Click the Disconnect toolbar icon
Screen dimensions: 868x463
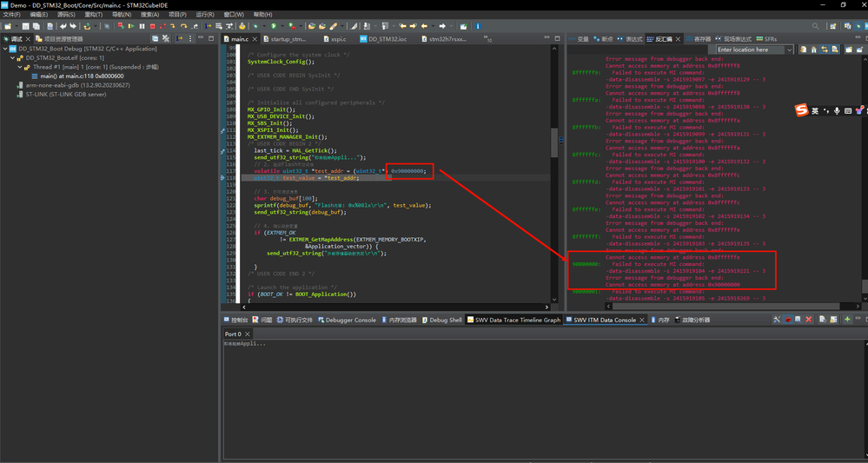(x=162, y=26)
